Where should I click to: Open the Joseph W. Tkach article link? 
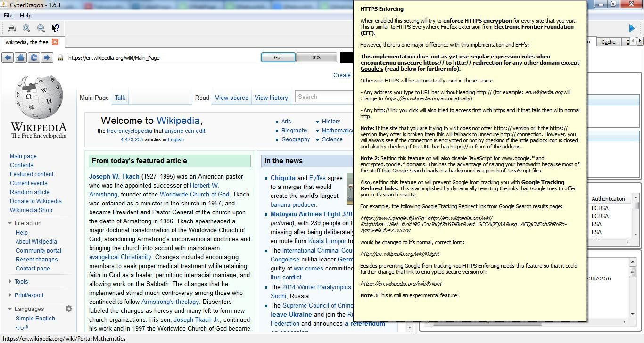click(x=114, y=176)
